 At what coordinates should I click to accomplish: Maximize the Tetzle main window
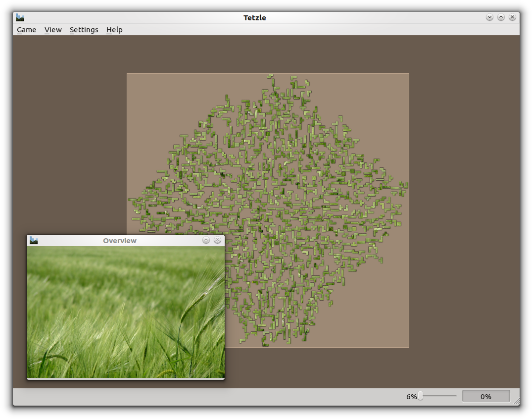click(501, 17)
